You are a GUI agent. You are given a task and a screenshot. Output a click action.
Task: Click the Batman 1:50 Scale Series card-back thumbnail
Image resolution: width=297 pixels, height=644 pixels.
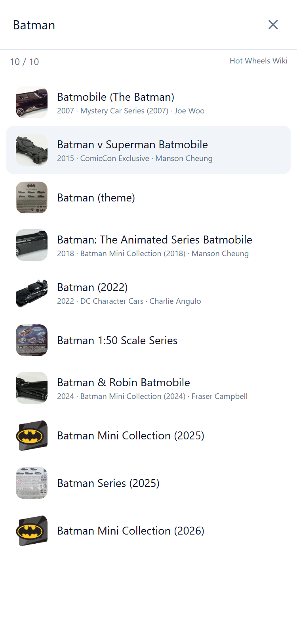32,340
